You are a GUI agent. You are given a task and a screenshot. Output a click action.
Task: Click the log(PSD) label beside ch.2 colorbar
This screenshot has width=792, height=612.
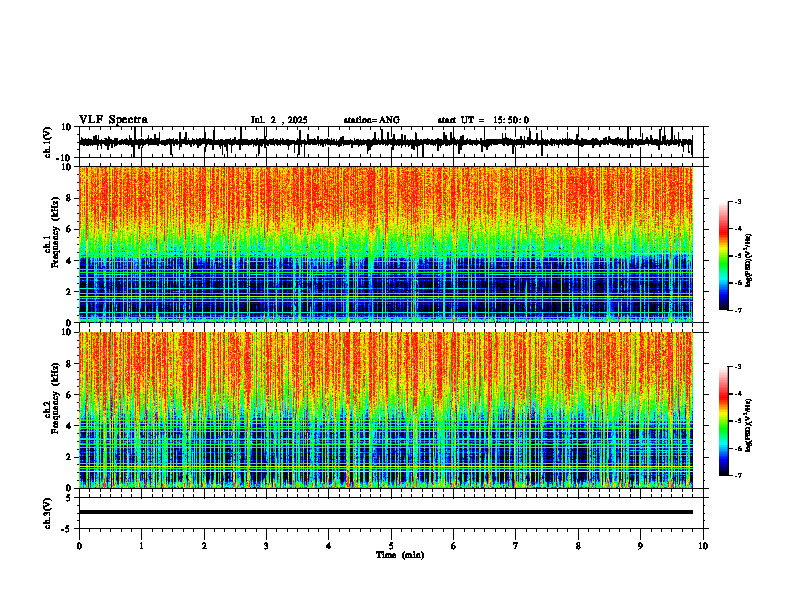coord(749,426)
